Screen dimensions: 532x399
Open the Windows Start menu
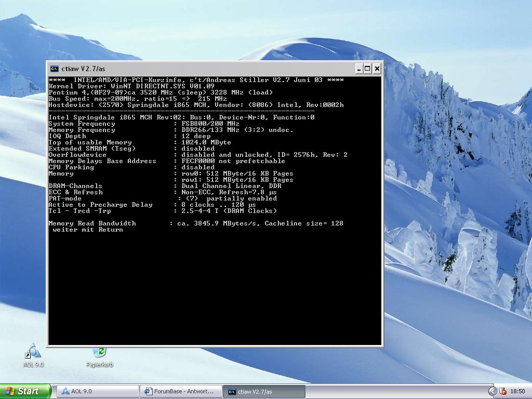[25, 391]
